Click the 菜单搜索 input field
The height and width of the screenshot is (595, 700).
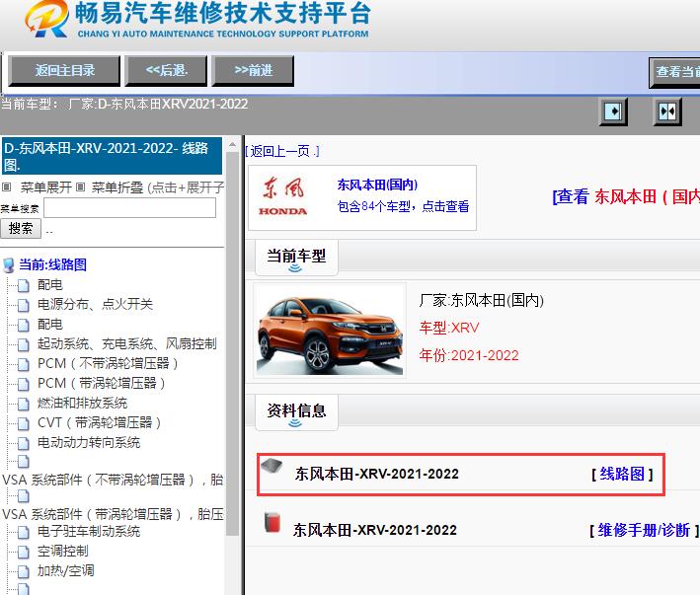pos(129,208)
